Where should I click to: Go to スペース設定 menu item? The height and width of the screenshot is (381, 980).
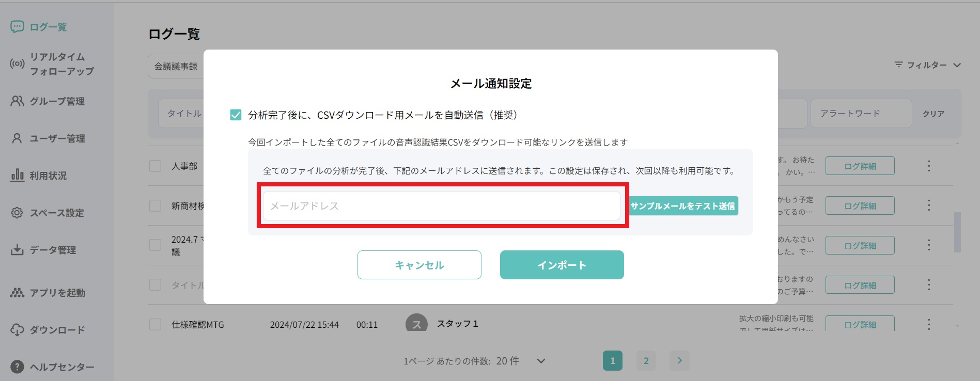click(x=57, y=213)
